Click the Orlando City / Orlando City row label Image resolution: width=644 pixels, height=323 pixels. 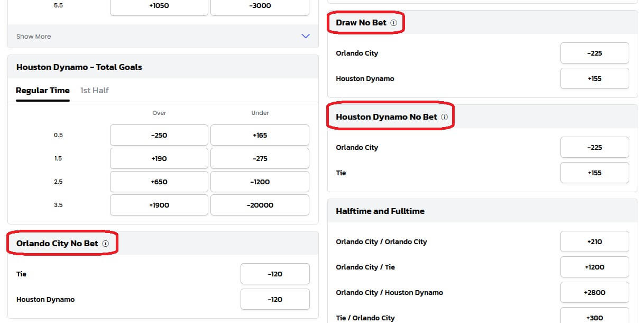coord(381,241)
